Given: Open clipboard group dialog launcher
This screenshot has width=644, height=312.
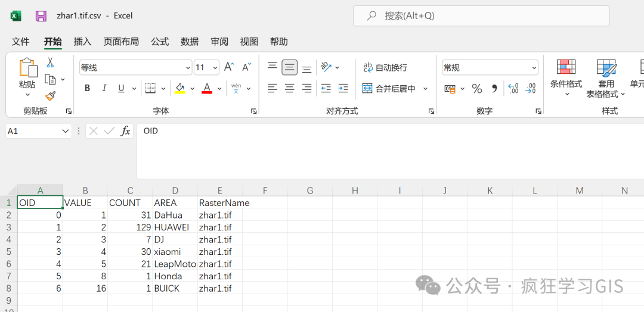Looking at the screenshot, I should click(69, 111).
